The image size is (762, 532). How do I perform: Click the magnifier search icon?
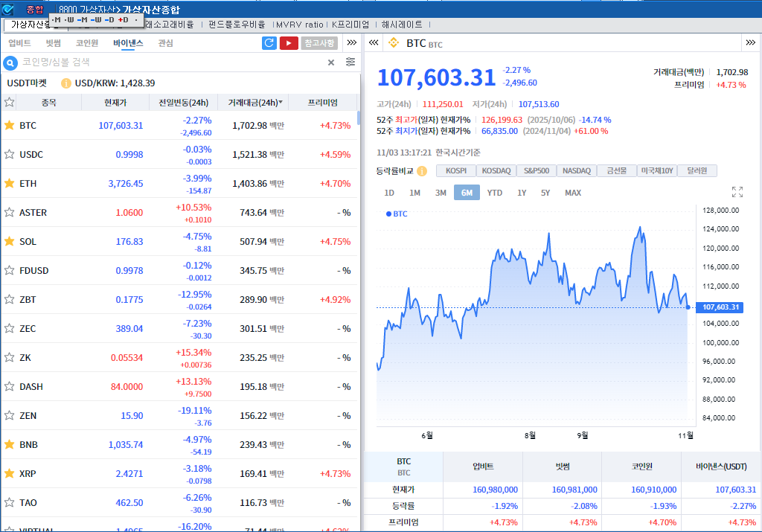(x=11, y=63)
